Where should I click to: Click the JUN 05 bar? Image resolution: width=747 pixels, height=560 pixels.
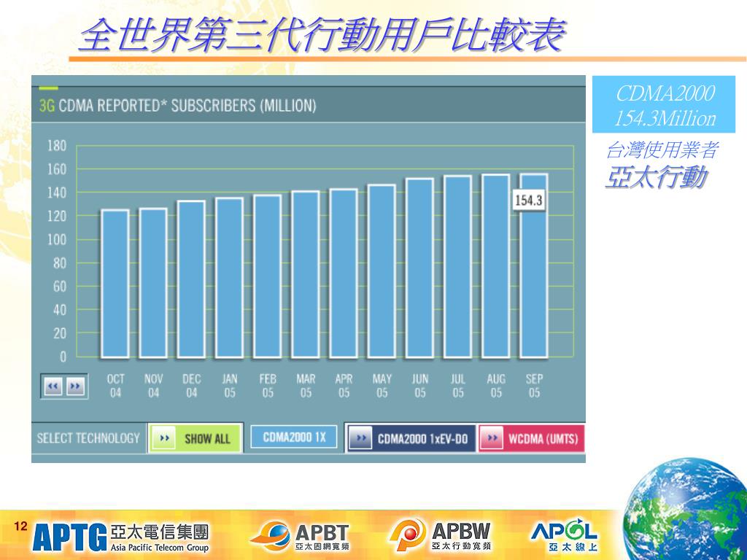(x=419, y=268)
